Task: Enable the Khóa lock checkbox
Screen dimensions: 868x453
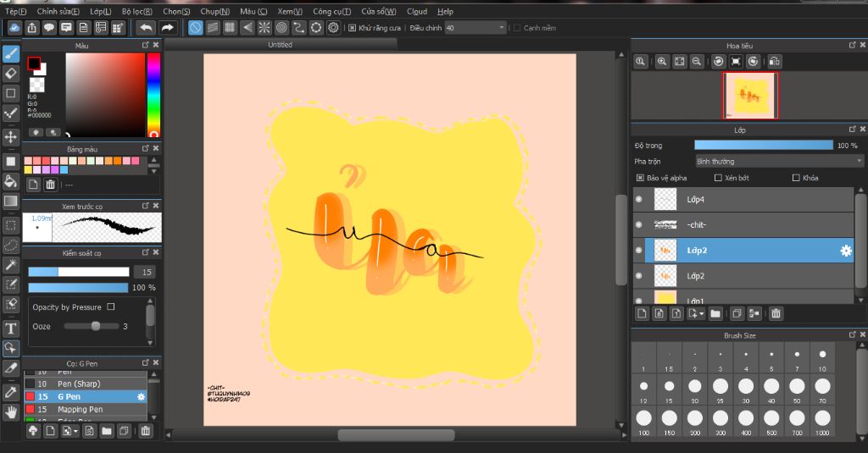Action: pos(796,178)
